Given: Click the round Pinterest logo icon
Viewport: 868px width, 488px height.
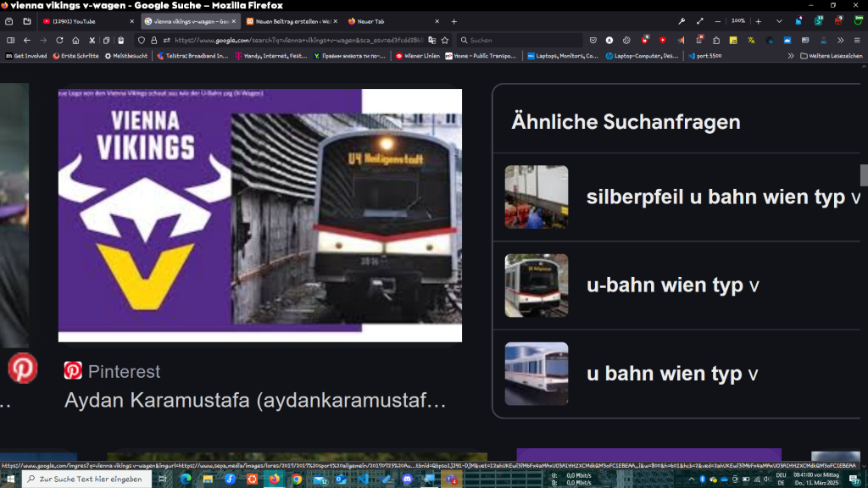Looking at the screenshot, I should click(x=23, y=369).
